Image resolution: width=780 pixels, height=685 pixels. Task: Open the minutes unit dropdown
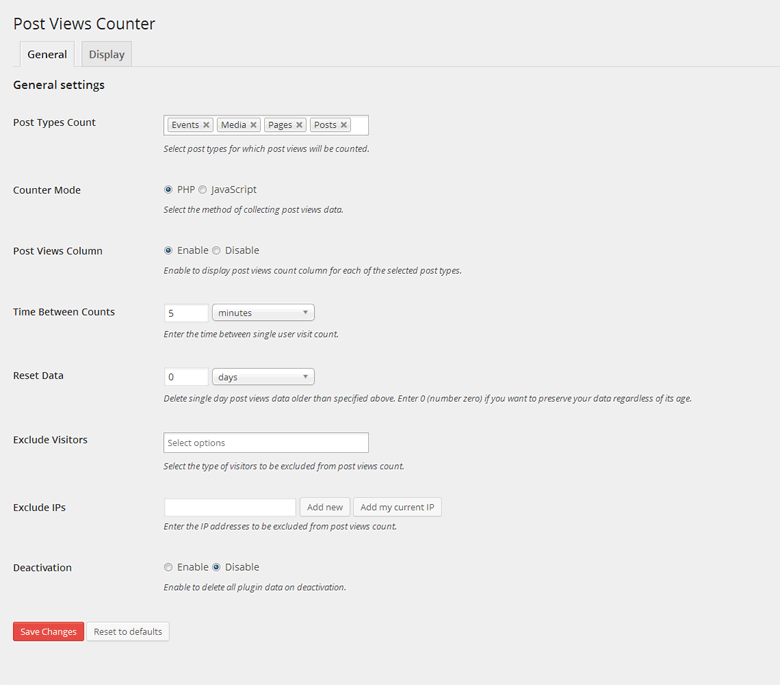point(263,313)
